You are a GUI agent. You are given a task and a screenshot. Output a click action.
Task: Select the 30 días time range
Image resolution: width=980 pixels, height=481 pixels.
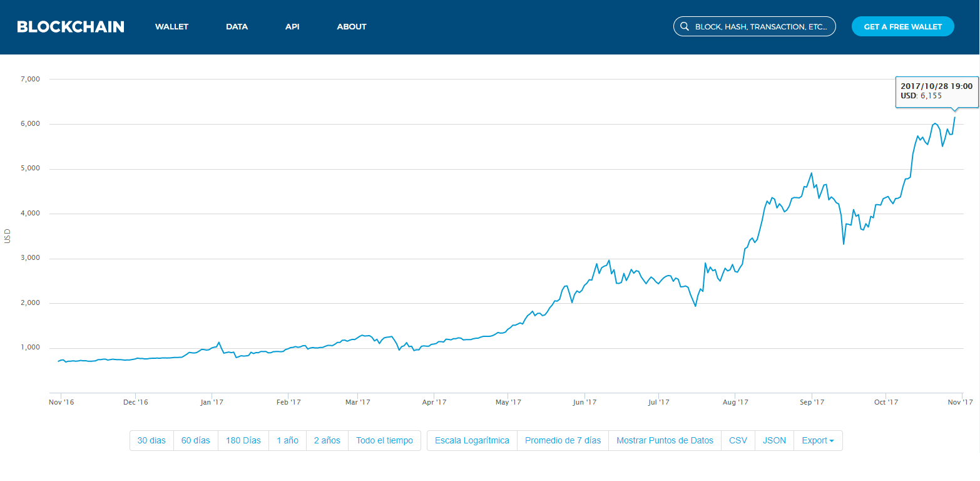(151, 440)
